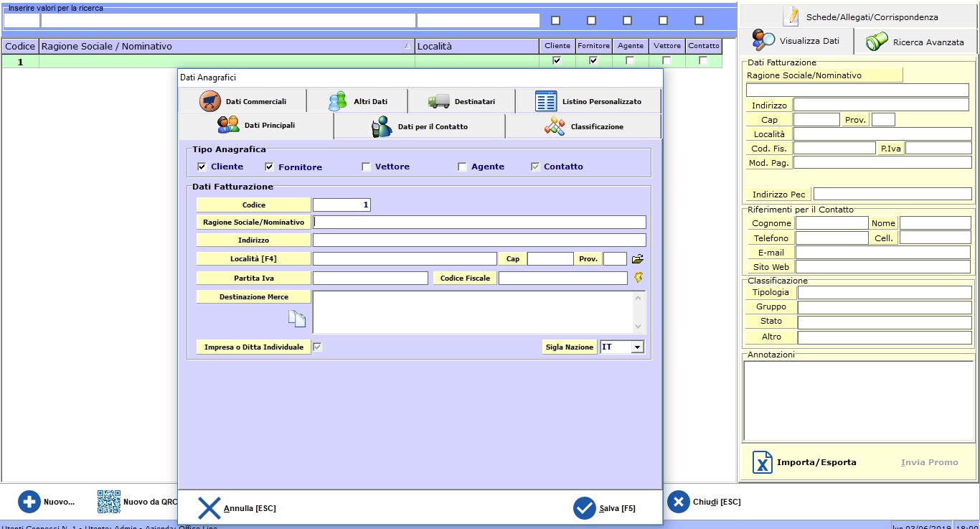Click the colored shapes icon on Classificazione
This screenshot has width=980, height=529.
tap(555, 126)
